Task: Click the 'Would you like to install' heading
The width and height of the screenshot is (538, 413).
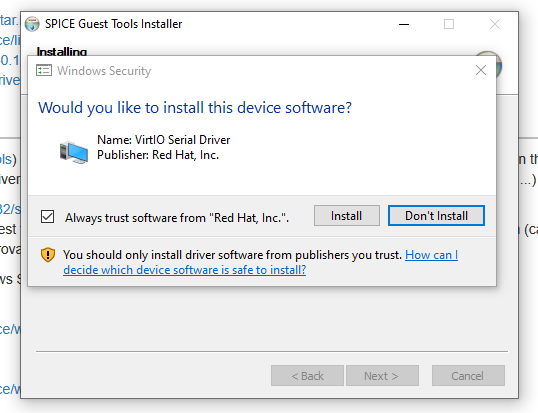Action: 195,108
